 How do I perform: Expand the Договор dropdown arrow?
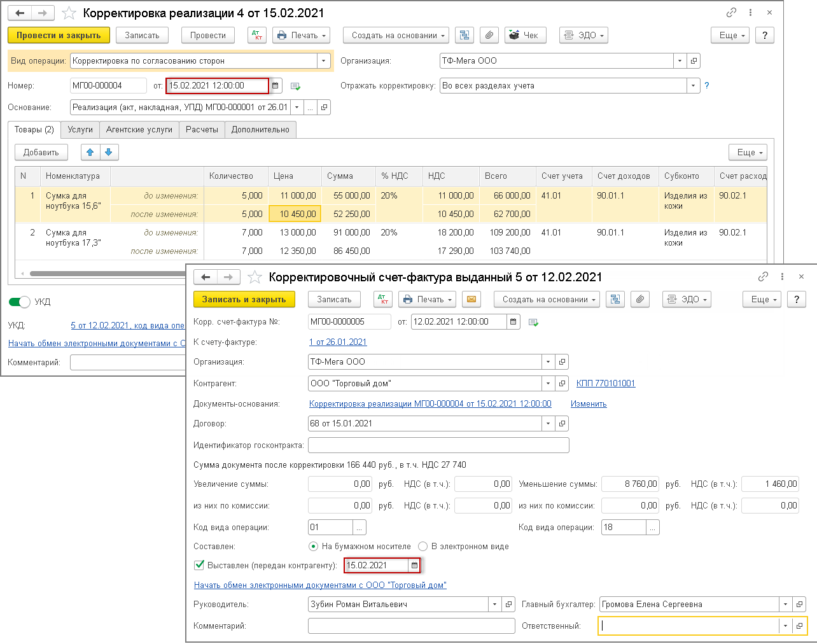click(548, 423)
